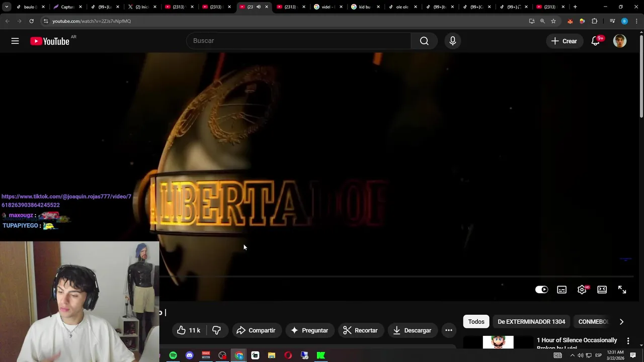
Task: Click the search magnifier button
Action: click(x=424, y=41)
